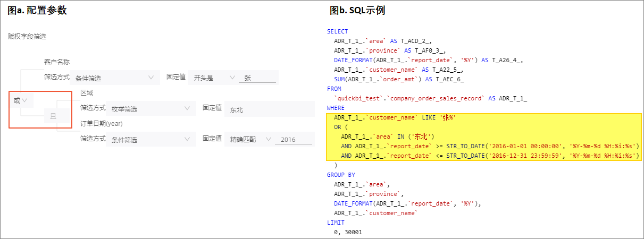Click the 0, 30001 limit value

point(348,232)
